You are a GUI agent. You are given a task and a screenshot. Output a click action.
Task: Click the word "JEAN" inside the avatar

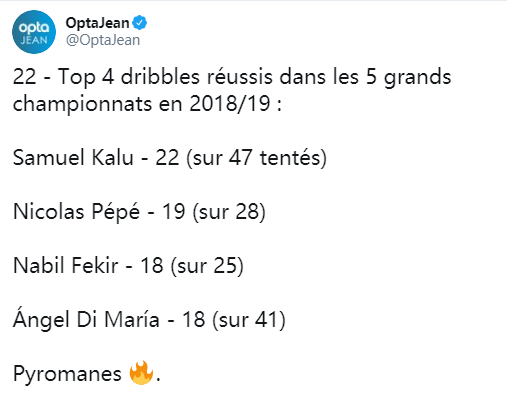(34, 40)
